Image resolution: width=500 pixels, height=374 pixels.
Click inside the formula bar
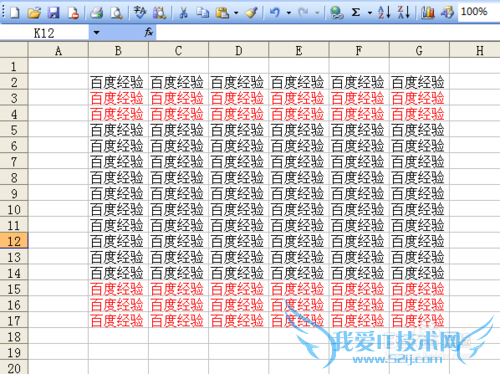(x=328, y=33)
